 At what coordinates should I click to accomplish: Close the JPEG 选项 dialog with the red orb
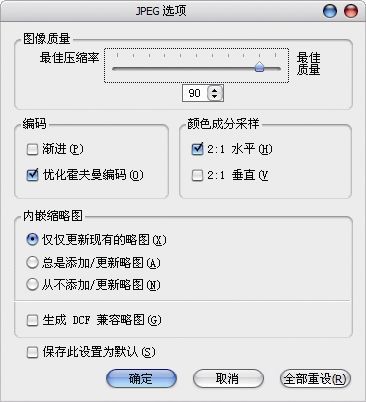(x=350, y=11)
